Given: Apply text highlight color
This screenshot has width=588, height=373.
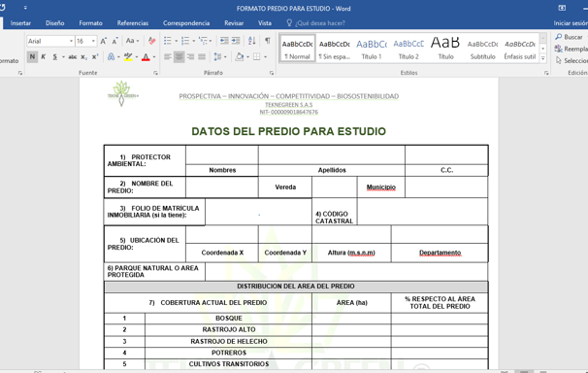Looking at the screenshot, I should (128, 57).
